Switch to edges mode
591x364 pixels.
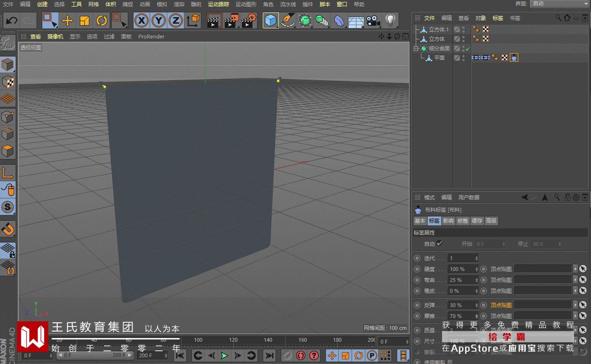(x=8, y=134)
